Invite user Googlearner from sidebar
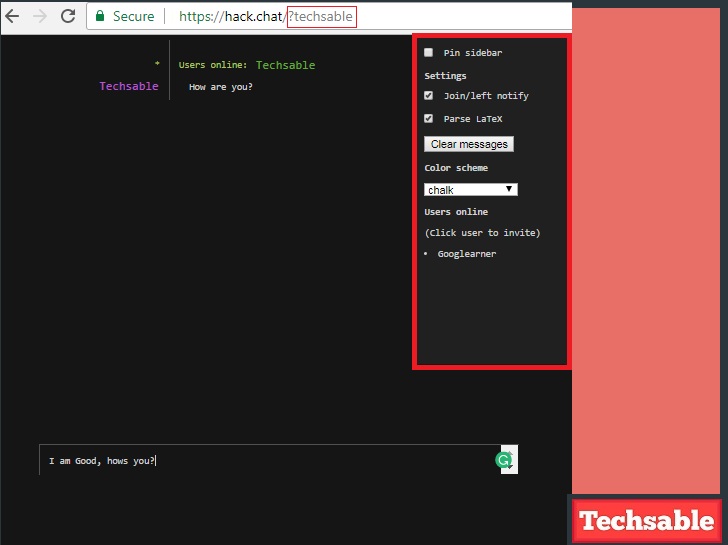The width and height of the screenshot is (728, 545). (x=467, y=254)
